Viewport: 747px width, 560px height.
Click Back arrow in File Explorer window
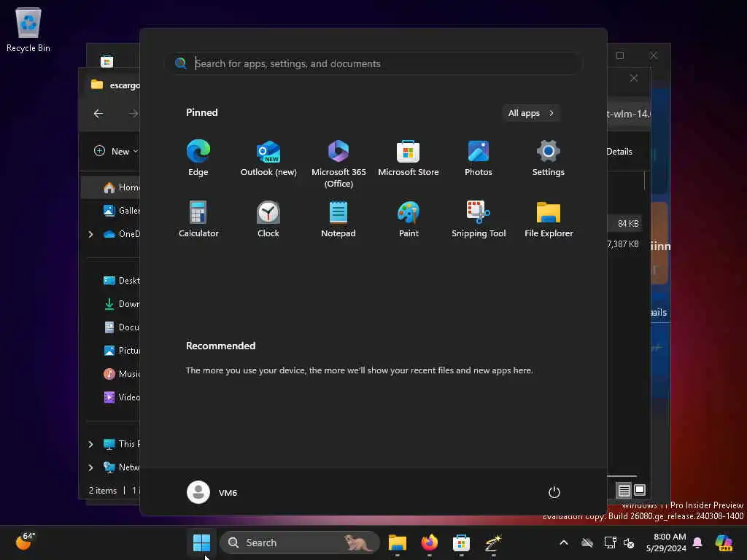(98, 113)
